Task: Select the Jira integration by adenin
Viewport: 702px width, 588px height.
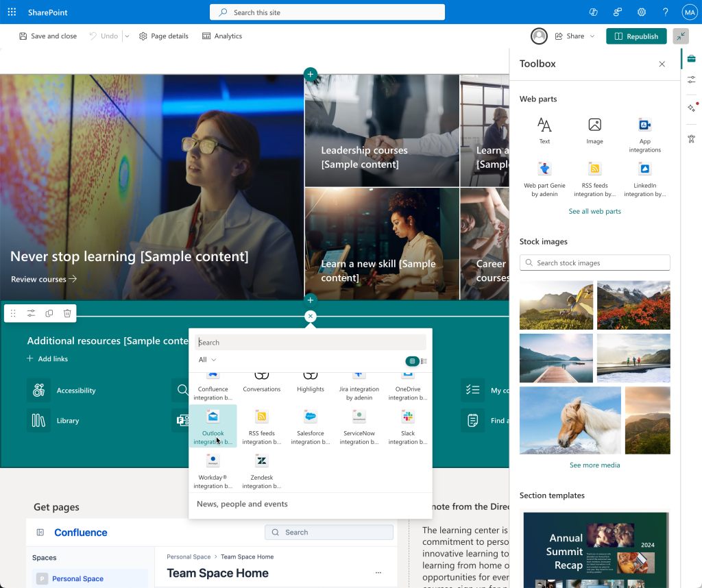Action: coord(359,387)
